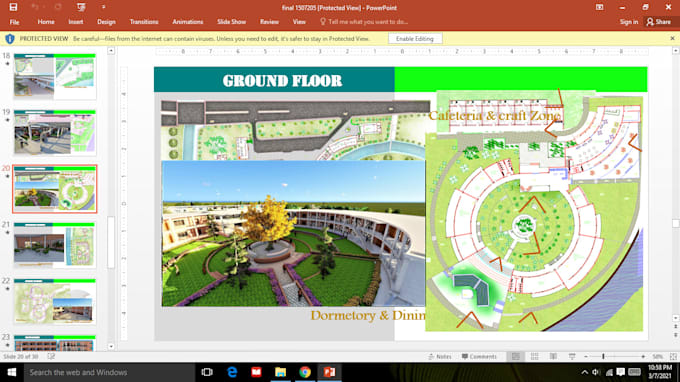Switch to Reading View
The width and height of the screenshot is (680, 382).
click(x=553, y=356)
